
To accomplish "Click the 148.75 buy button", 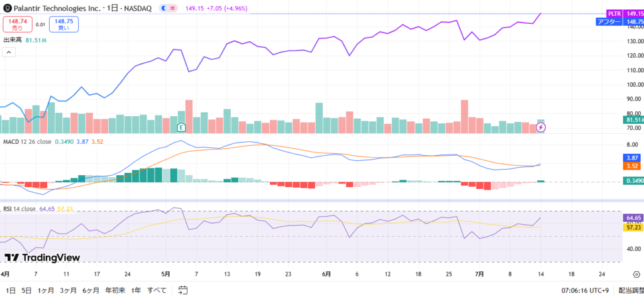I will (x=64, y=24).
